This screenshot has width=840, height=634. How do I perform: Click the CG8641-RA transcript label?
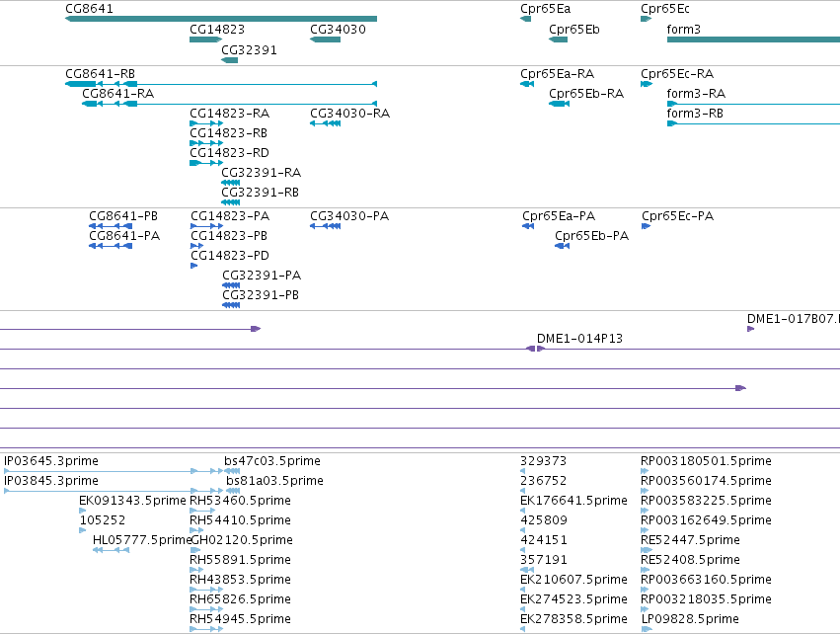click(x=117, y=94)
